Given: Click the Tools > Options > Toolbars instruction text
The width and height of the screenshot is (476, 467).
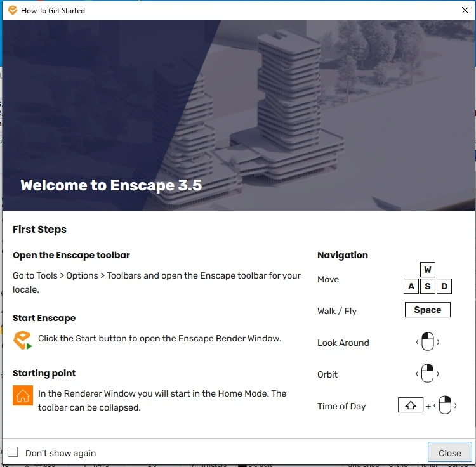Looking at the screenshot, I should point(157,282).
